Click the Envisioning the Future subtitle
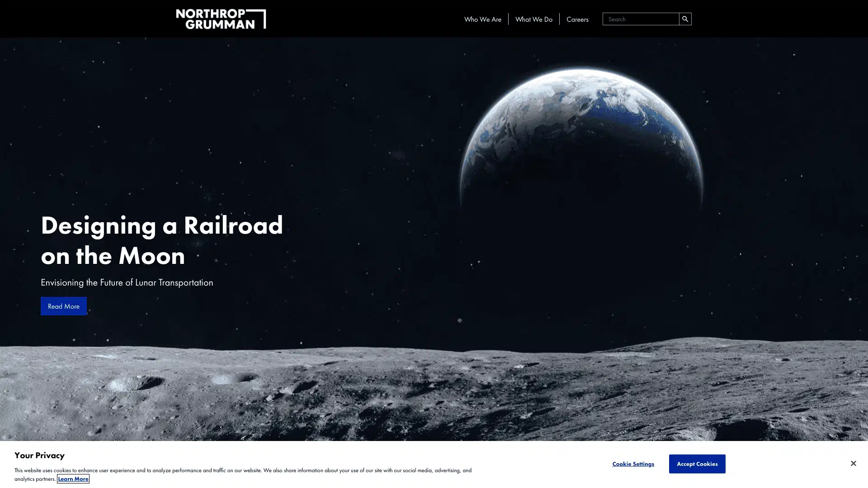 click(127, 282)
